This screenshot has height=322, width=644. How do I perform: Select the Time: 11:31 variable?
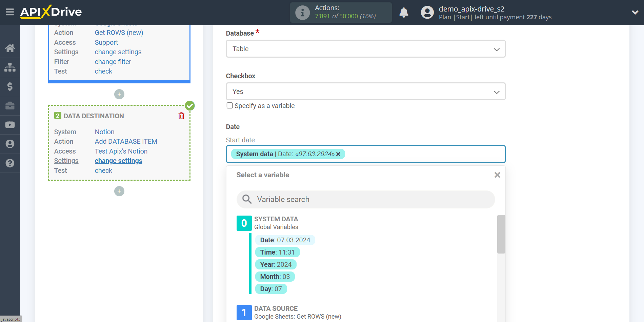[277, 252]
